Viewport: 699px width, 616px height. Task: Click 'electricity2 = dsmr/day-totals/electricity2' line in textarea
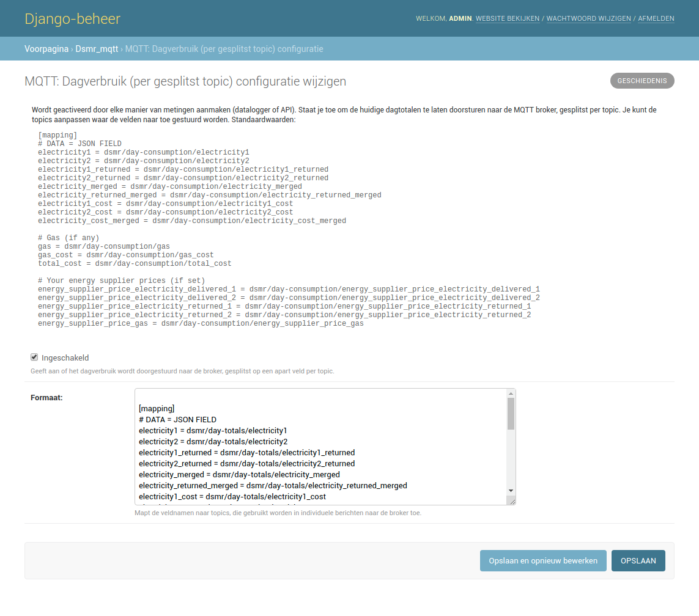coord(213,442)
